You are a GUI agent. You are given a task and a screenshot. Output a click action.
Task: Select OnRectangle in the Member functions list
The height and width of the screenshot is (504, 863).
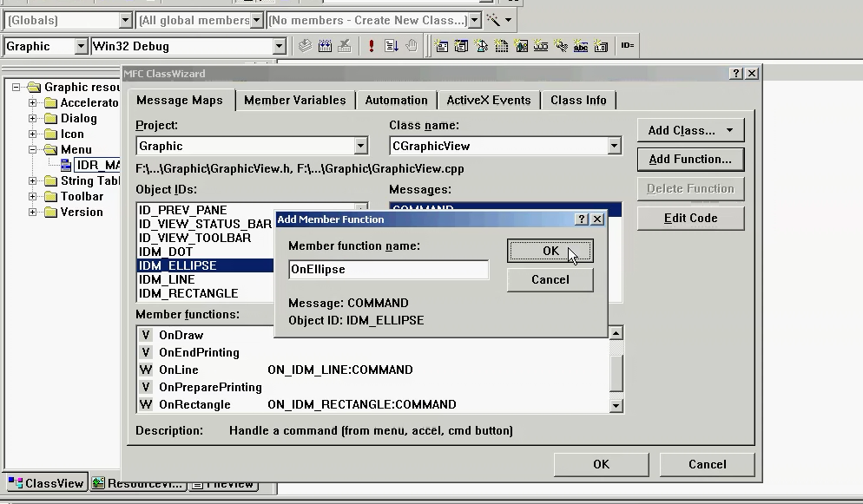click(x=372, y=404)
